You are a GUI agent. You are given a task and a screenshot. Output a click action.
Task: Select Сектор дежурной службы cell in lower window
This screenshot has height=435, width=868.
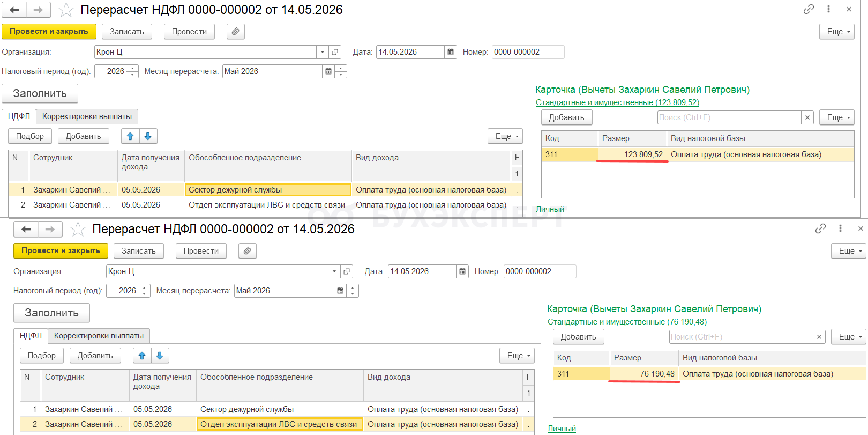coord(280,409)
